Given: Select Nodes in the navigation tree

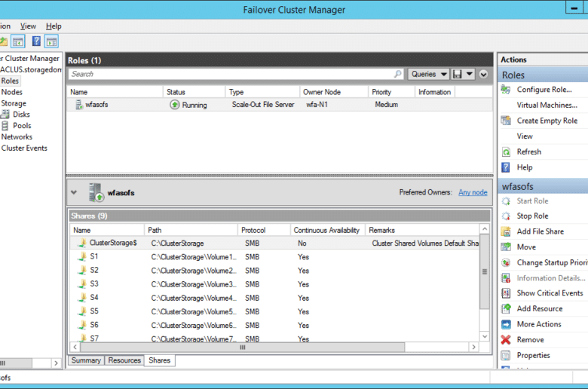Looking at the screenshot, I should coord(11,92).
